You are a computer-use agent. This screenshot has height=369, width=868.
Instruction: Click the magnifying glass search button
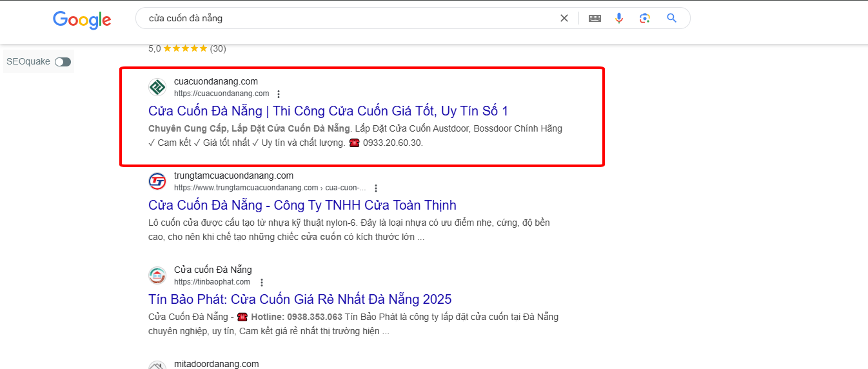(671, 18)
